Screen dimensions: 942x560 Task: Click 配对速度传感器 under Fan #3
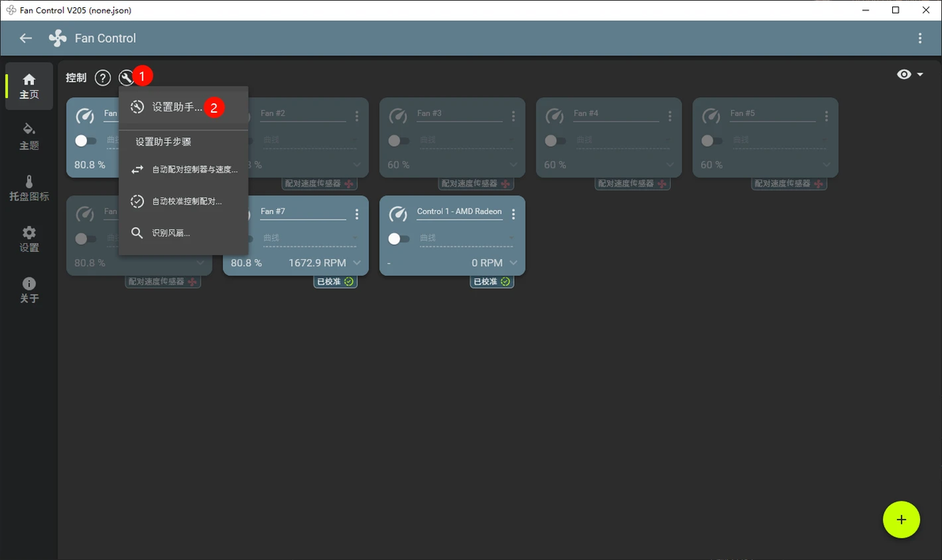point(476,184)
